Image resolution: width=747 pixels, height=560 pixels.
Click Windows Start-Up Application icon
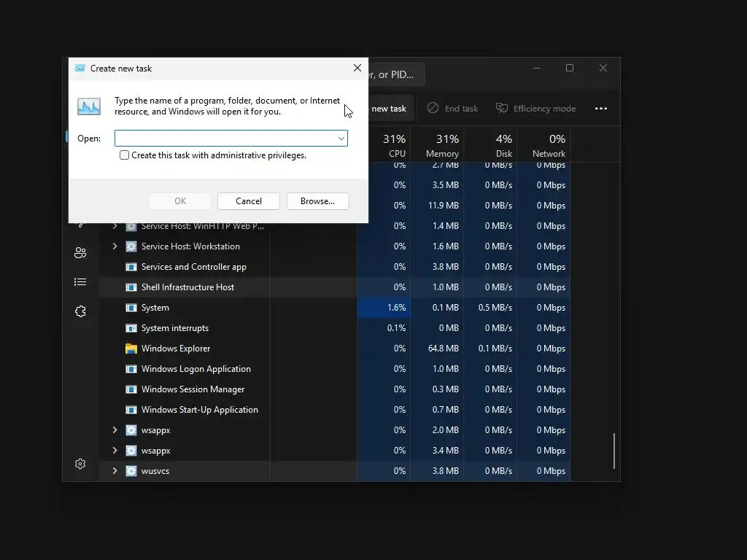pos(131,410)
